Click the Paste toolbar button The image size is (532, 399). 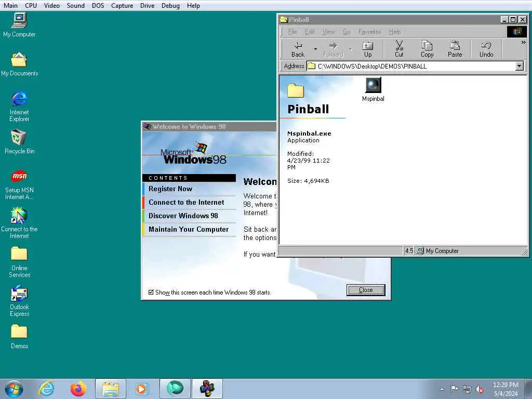pyautogui.click(x=455, y=49)
